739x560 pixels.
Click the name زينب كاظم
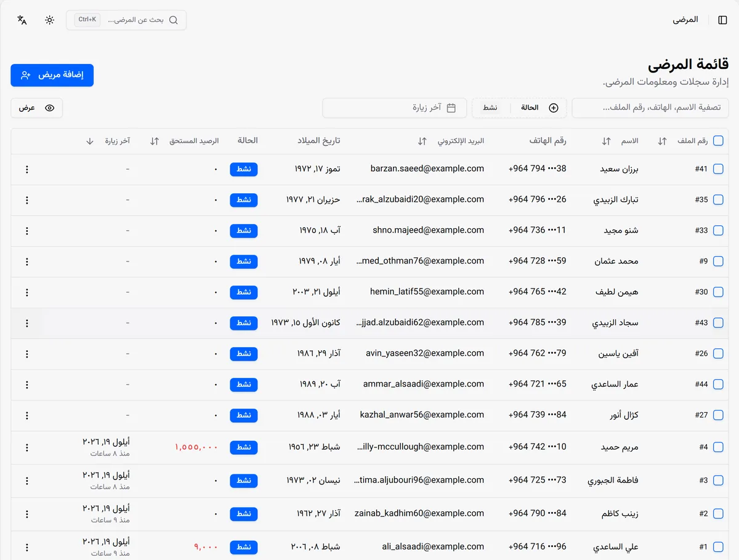[620, 513]
